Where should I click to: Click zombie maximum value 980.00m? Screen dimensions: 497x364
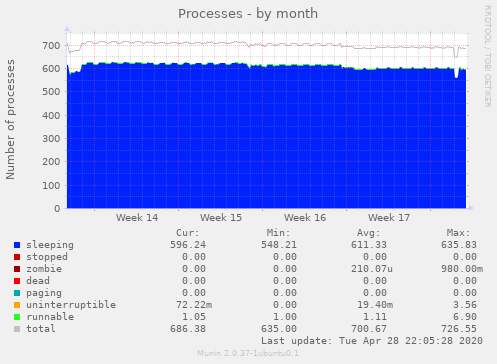(x=462, y=269)
